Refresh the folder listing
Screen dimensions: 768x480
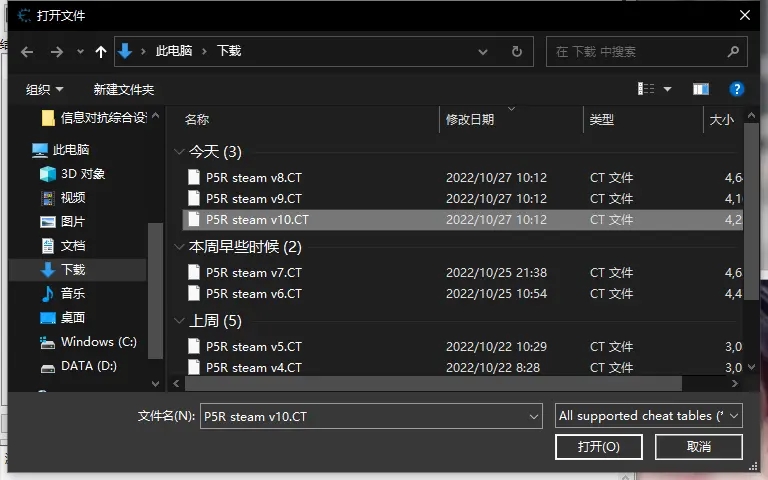click(x=517, y=51)
